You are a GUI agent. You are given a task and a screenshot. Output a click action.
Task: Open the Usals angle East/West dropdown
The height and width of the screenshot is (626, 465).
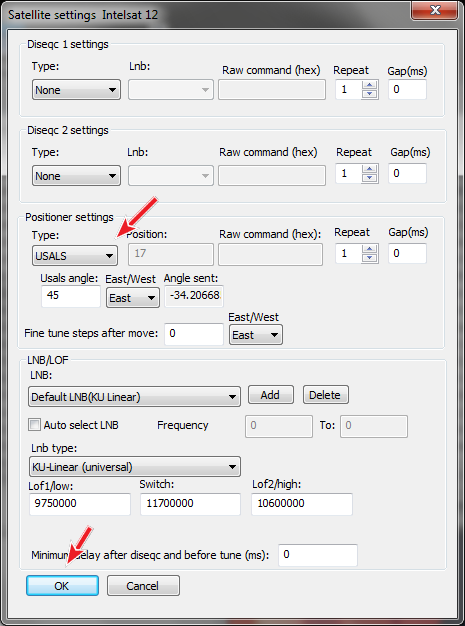[x=133, y=298]
